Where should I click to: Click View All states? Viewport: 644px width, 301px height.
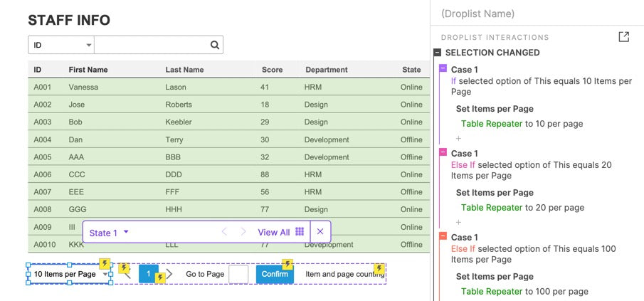coord(273,233)
